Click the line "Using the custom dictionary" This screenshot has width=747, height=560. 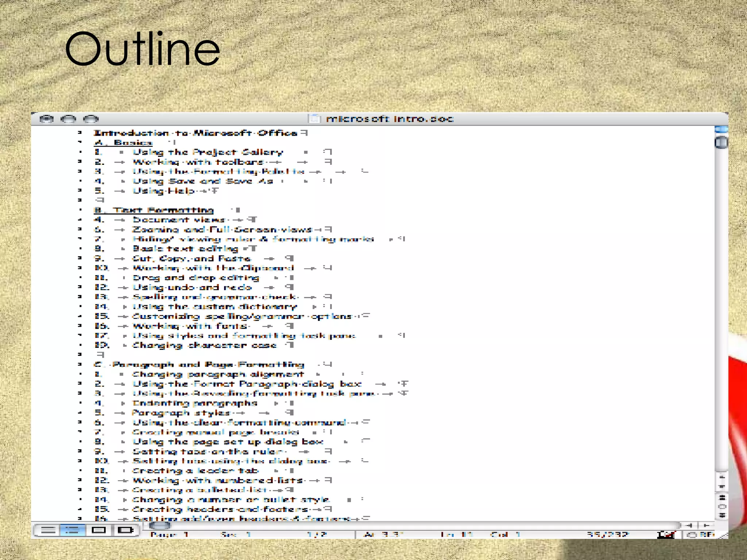pyautogui.click(x=215, y=307)
